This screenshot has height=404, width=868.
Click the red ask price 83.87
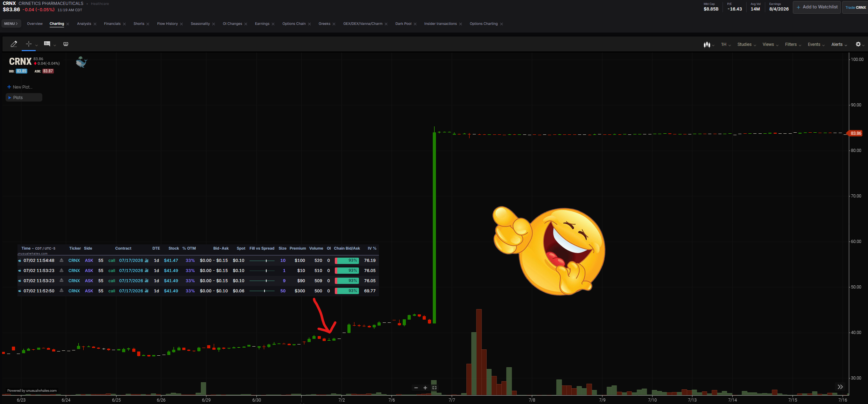pos(48,71)
